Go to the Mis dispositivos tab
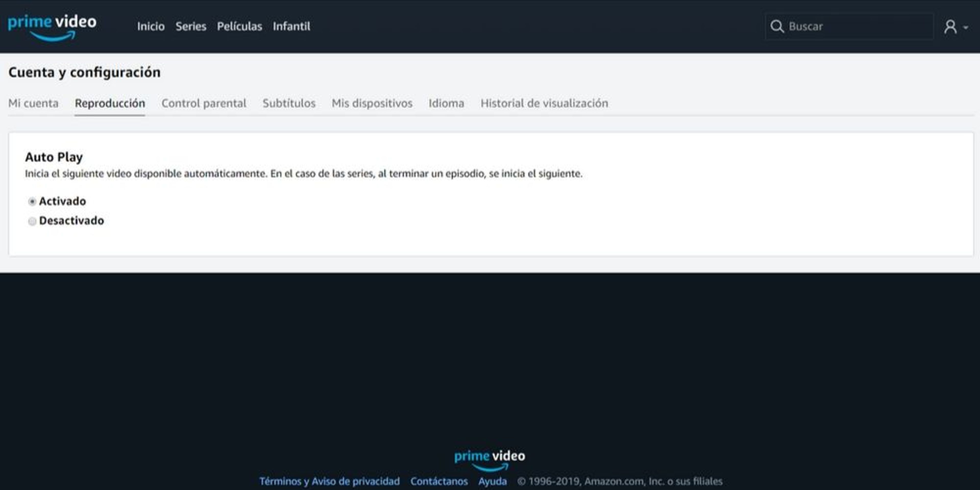The height and width of the screenshot is (490, 980). point(372,103)
